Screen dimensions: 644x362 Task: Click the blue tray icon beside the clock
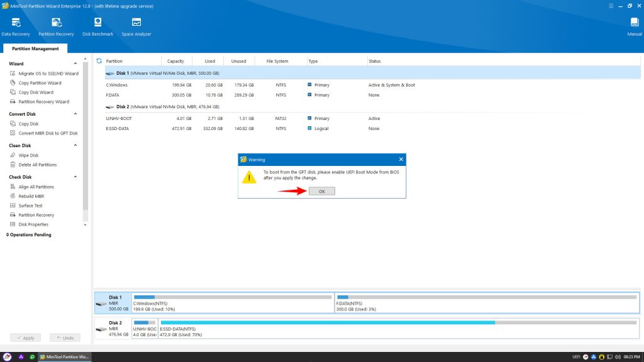coord(594,357)
